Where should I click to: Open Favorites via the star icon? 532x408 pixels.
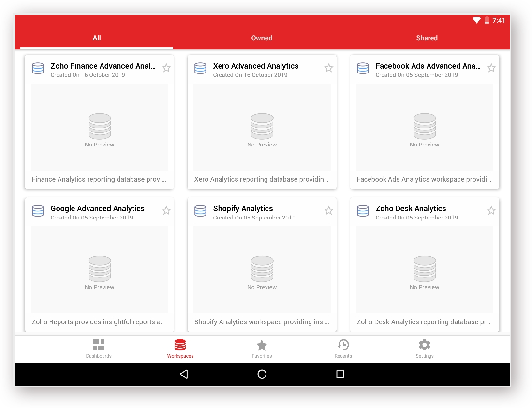click(x=262, y=345)
